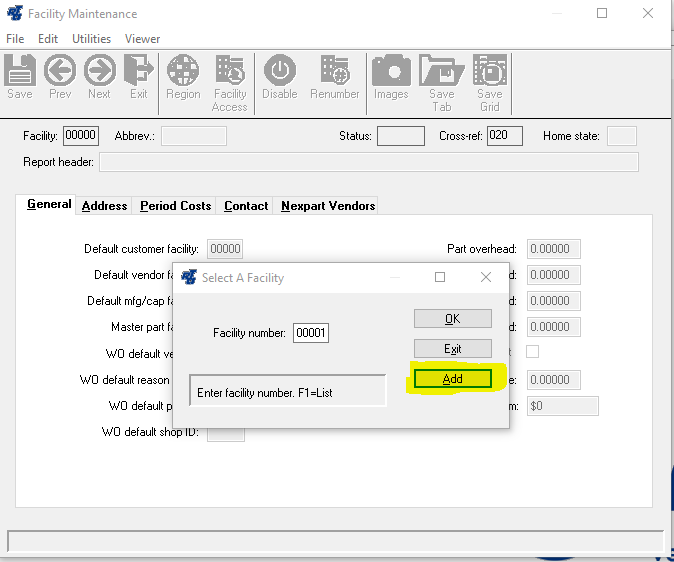Click the Next record arrow icon

pos(99,77)
